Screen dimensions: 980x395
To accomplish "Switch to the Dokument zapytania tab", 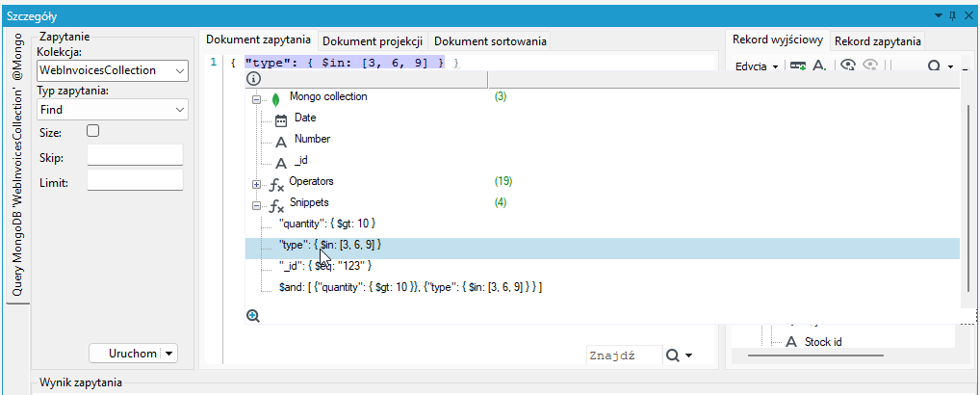I will click(x=258, y=40).
